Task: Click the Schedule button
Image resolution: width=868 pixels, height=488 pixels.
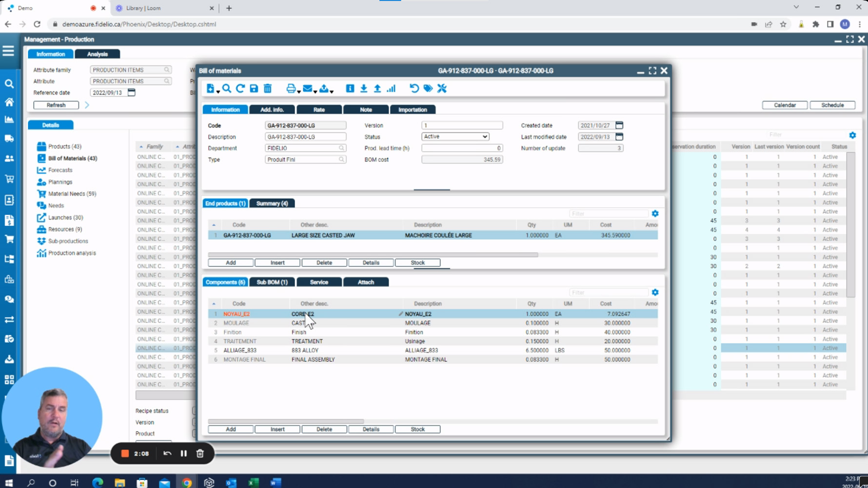Action: tap(832, 105)
